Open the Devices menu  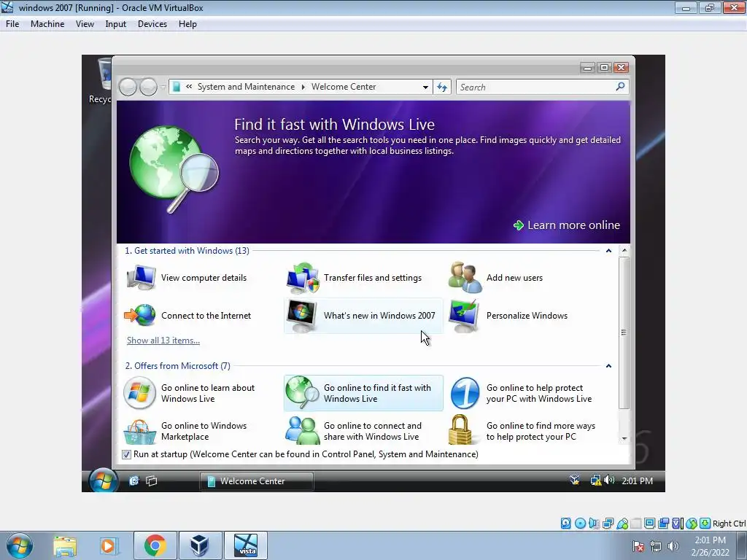tap(152, 24)
